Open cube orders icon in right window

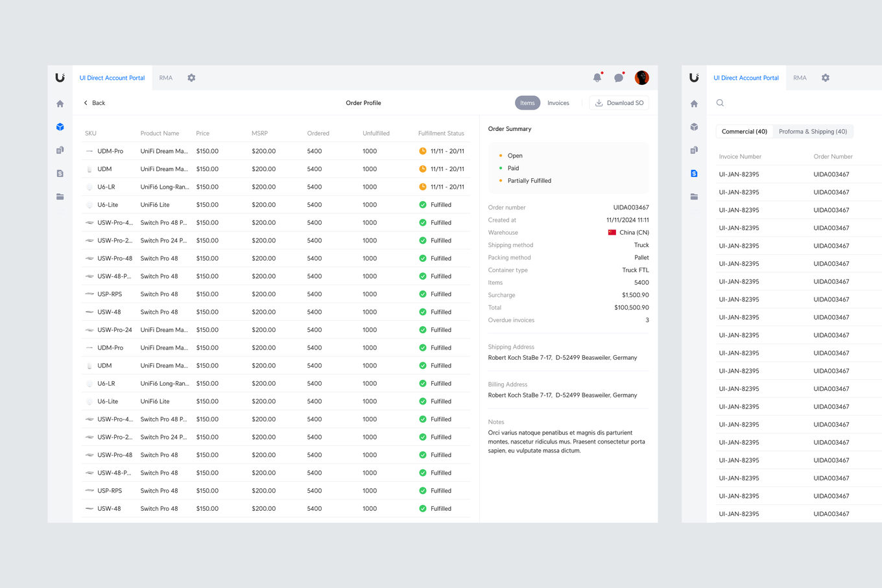point(694,127)
